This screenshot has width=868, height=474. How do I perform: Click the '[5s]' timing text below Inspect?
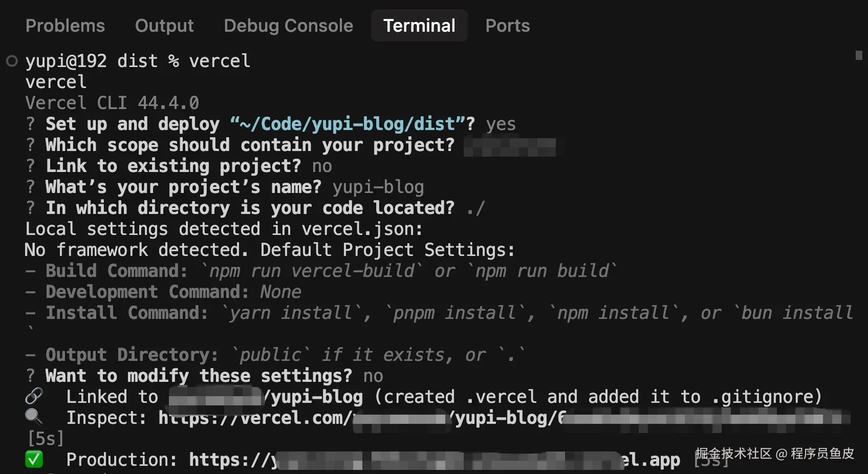click(x=46, y=439)
